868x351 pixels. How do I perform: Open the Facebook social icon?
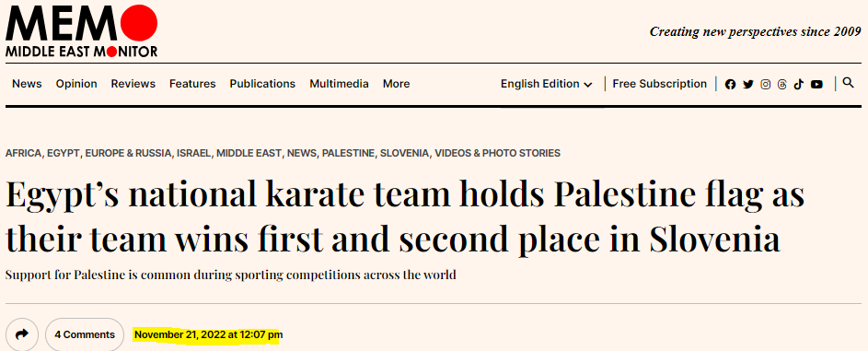[730, 85]
